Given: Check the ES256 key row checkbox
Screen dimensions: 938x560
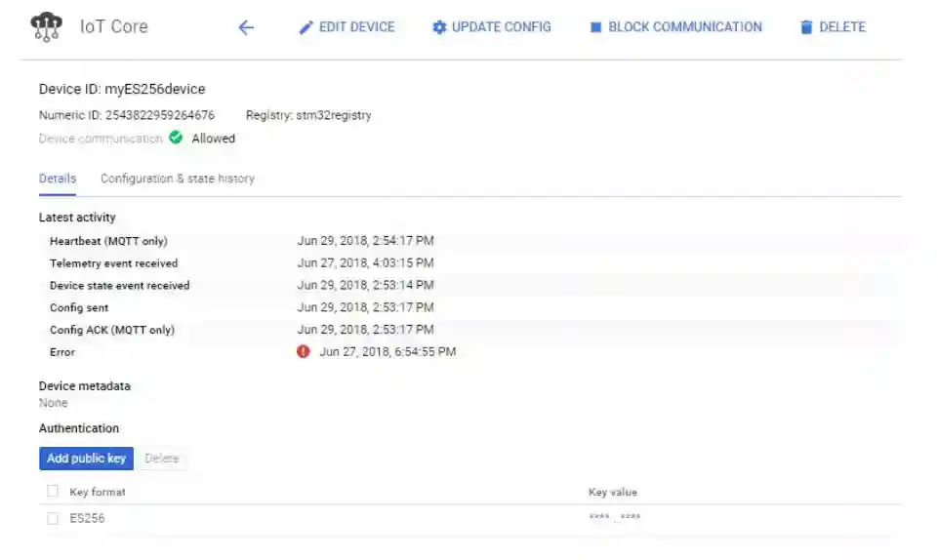Looking at the screenshot, I should 53,518.
